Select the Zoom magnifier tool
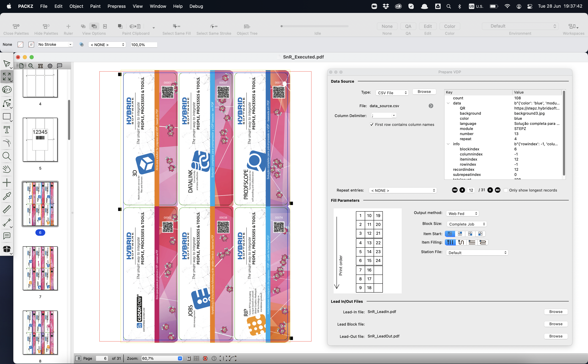 7,156
